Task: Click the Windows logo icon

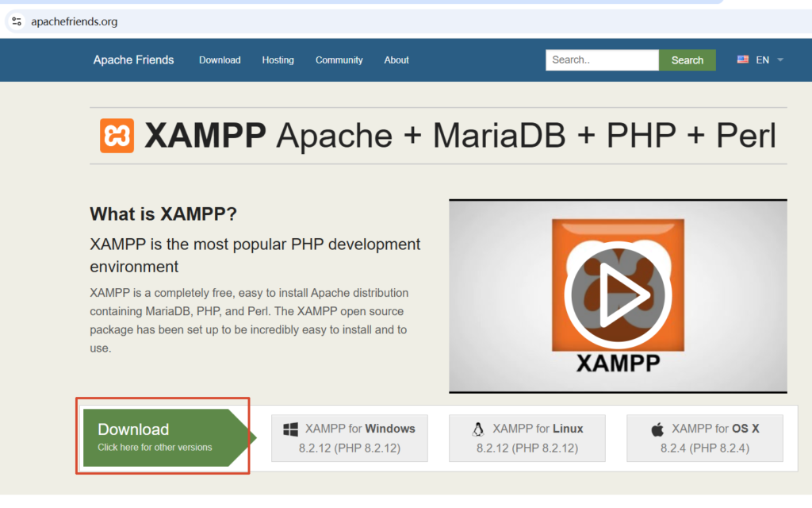Action: click(290, 429)
